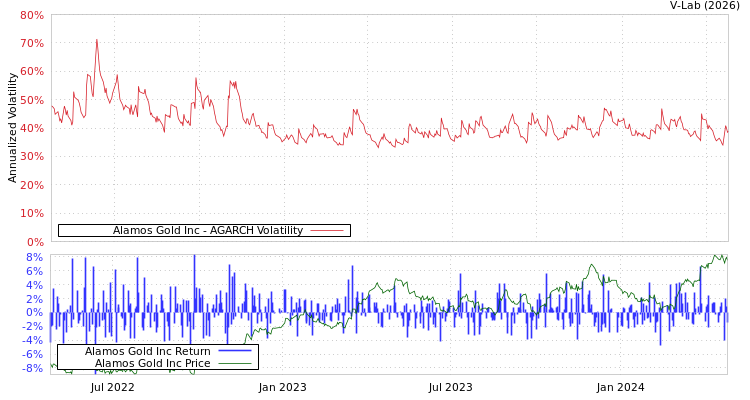Click the blue line sample beside the Return legend
This screenshot has height=400, width=750.
(234, 351)
